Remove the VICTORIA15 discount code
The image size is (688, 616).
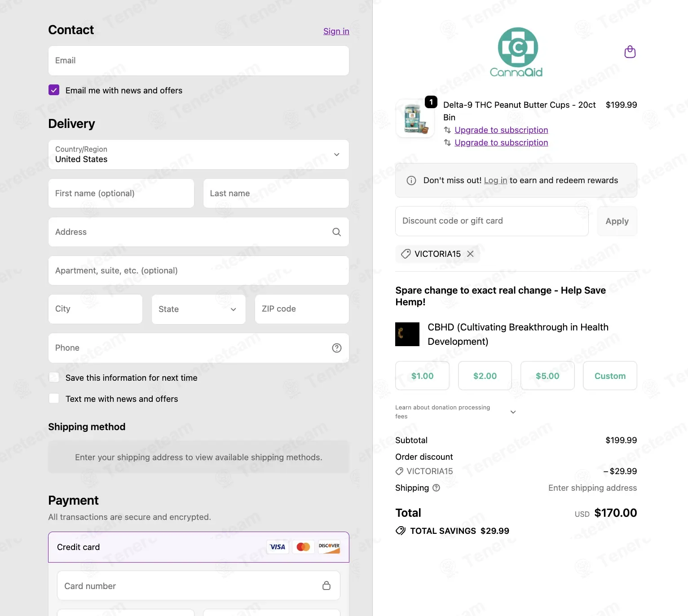[470, 254]
